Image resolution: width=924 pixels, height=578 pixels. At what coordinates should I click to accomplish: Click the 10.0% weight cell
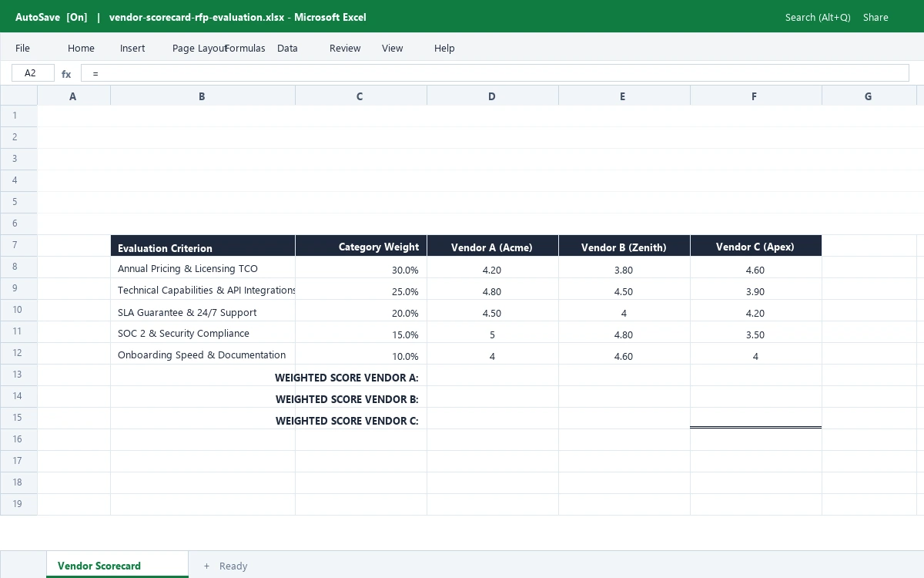coord(361,354)
